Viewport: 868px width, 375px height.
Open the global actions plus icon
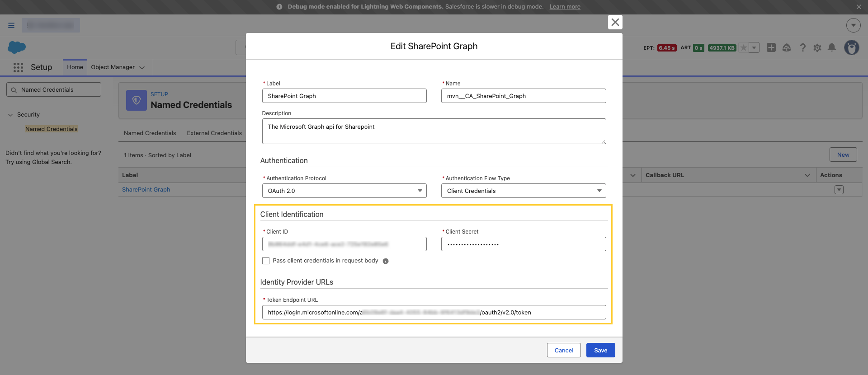click(771, 47)
